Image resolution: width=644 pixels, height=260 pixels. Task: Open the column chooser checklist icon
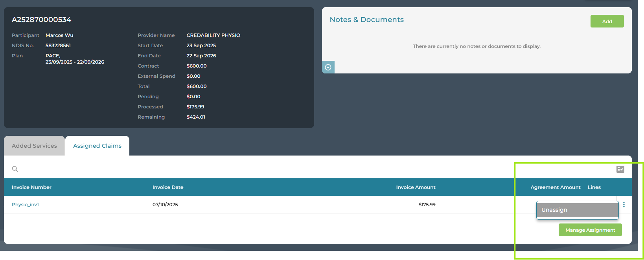[x=620, y=169]
